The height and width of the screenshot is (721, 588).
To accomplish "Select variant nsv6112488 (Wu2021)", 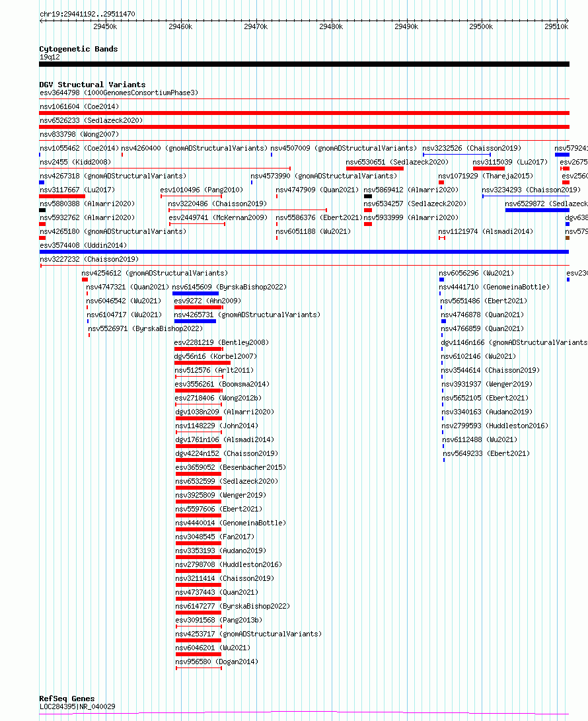I will (480, 439).
